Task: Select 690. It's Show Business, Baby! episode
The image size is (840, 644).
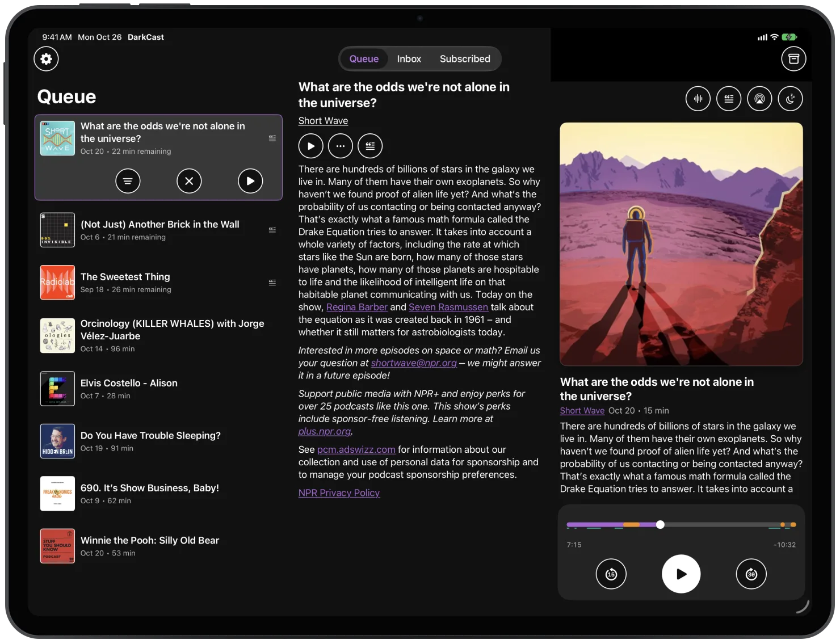Action: coord(158,494)
